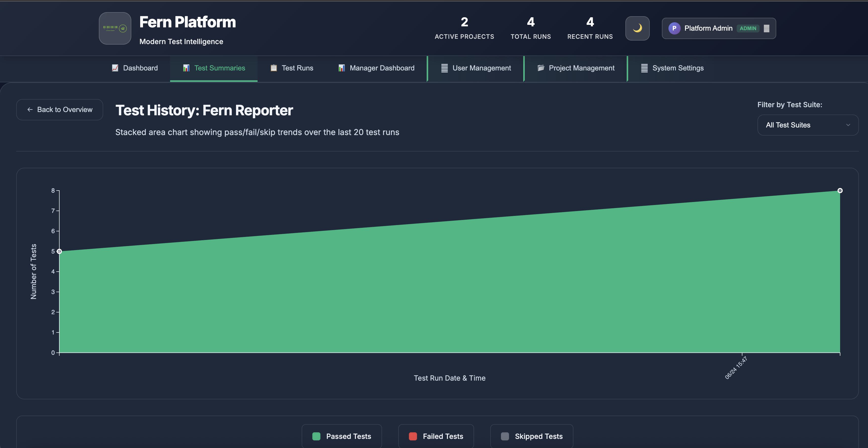This screenshot has width=868, height=448.
Task: Click the Test Runs clipboard icon
Action: point(274,68)
